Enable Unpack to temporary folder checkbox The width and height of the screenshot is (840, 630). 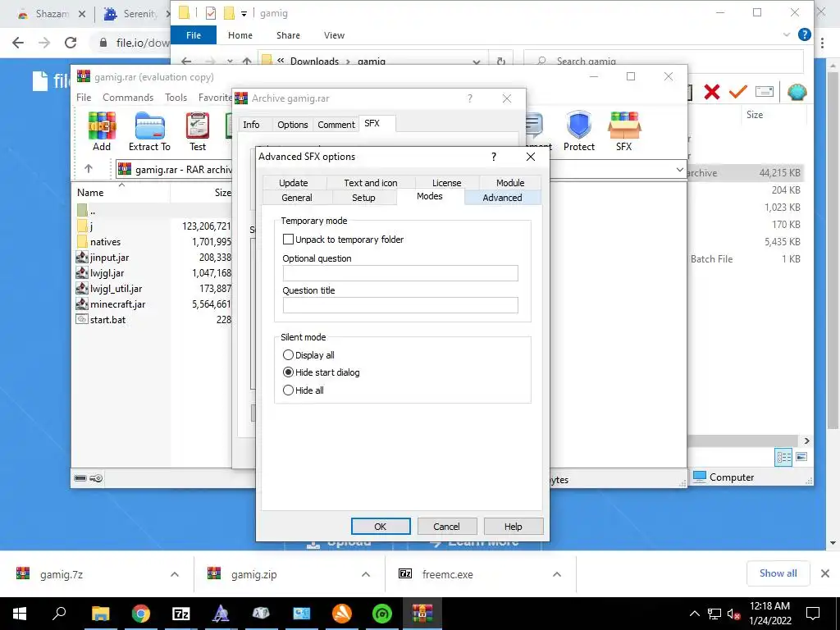coord(288,240)
